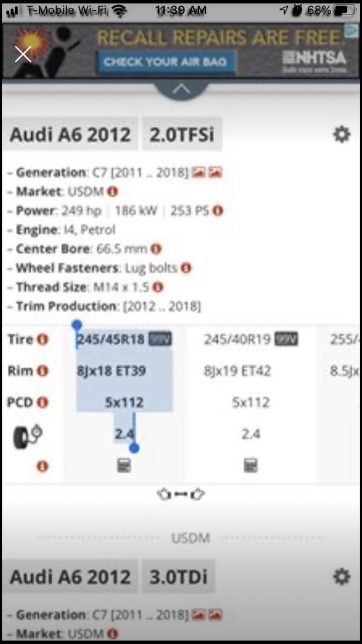This screenshot has height=644, width=362.
Task: Select the 2.0TFSi trim tab
Action: point(182,134)
